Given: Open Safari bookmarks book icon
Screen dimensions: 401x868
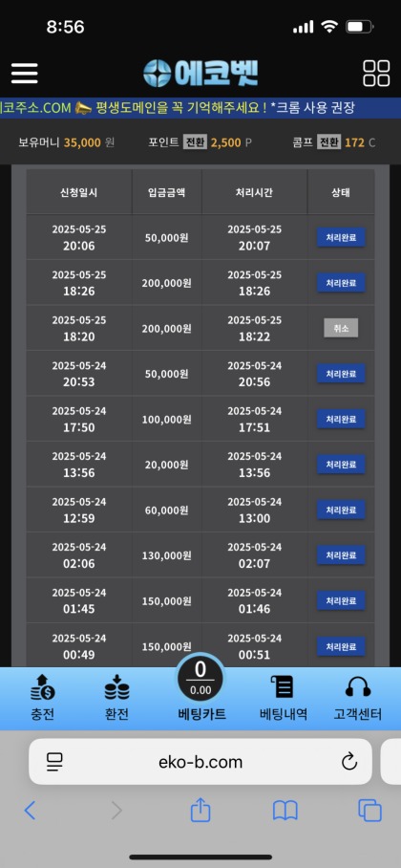Looking at the screenshot, I should tap(285, 811).
